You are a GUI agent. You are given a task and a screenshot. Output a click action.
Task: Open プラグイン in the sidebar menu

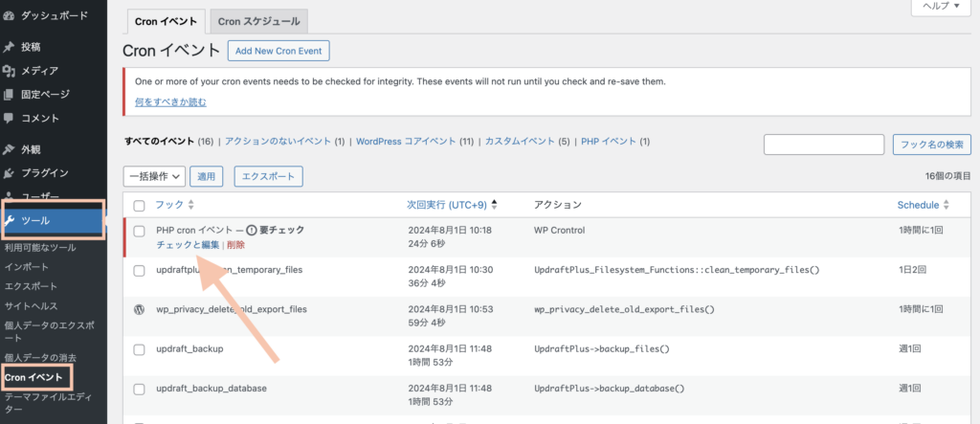(x=45, y=173)
